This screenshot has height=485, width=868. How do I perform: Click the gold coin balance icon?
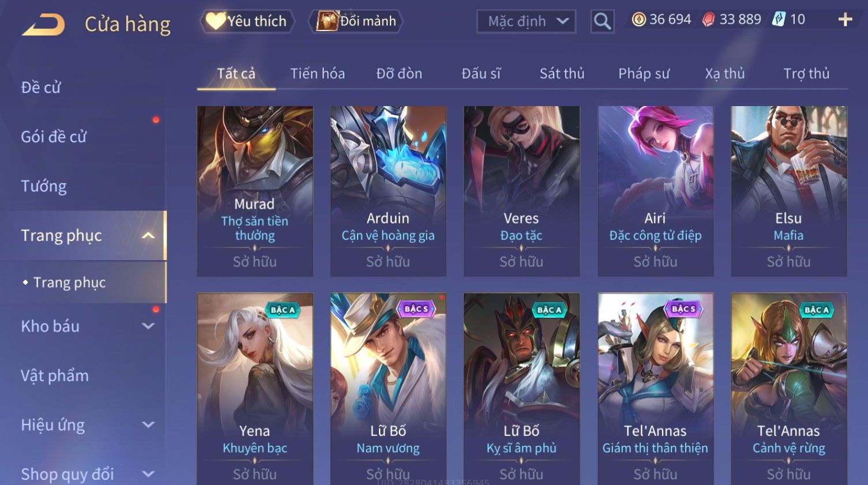click(638, 20)
